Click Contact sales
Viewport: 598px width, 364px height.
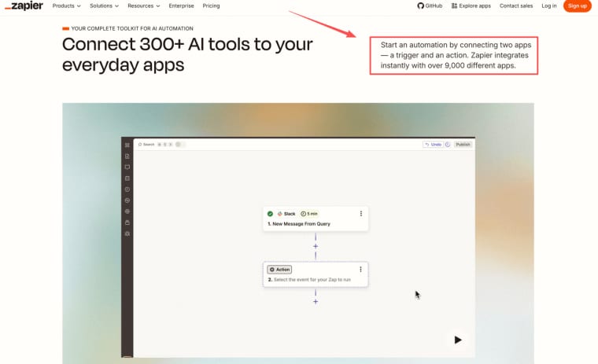click(516, 6)
